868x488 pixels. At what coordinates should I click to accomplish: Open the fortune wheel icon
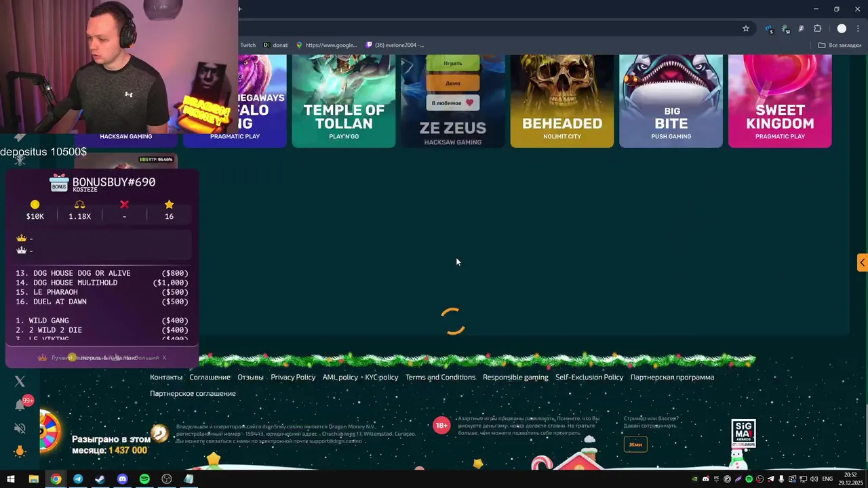(50, 432)
